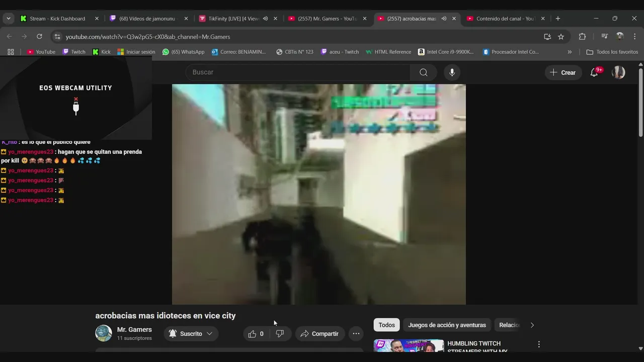
Task: Open more actions three-dot menu
Action: [356, 334]
